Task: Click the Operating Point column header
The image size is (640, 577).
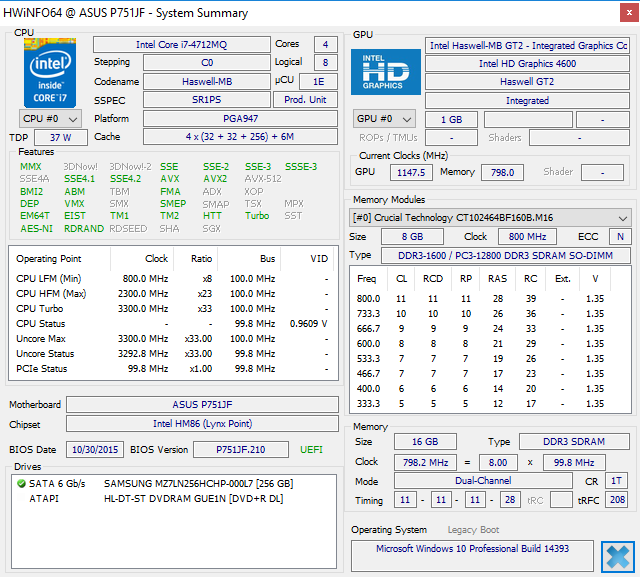Action: point(60,259)
